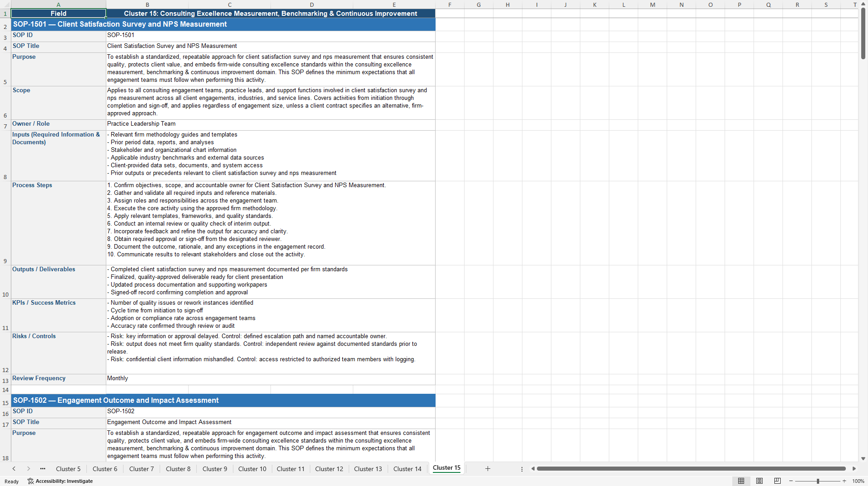
Task: Select 'Inputs (Required Information & Documents)' cell
Action: pos(58,156)
